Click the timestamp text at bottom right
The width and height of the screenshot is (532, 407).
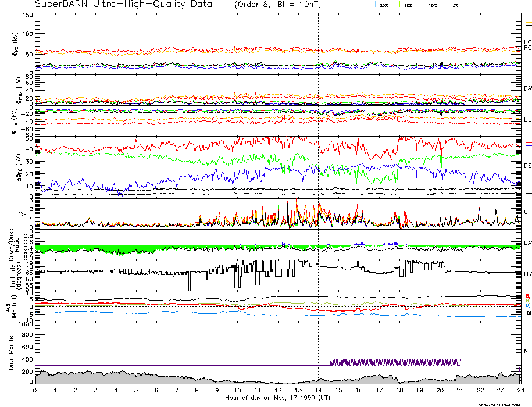click(x=503, y=404)
